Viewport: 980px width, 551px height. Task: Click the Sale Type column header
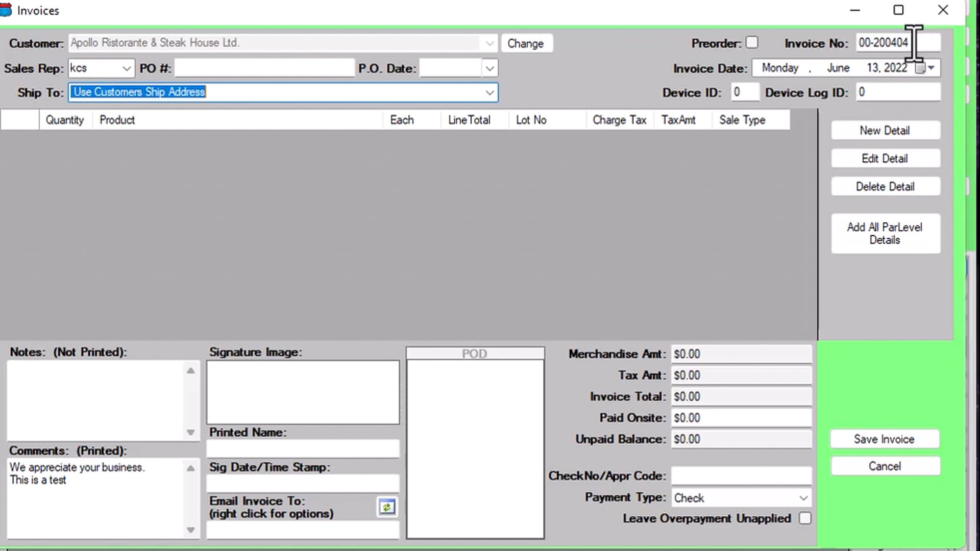pos(751,120)
